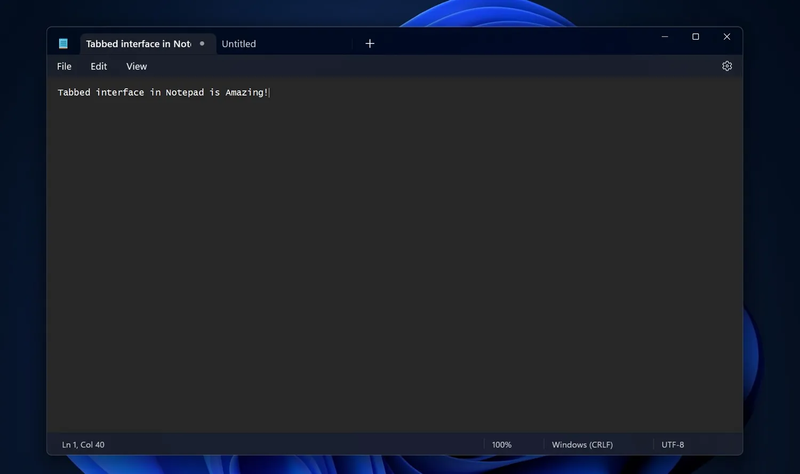This screenshot has height=474, width=800.
Task: Add a new tab with plus button
Action: 370,44
